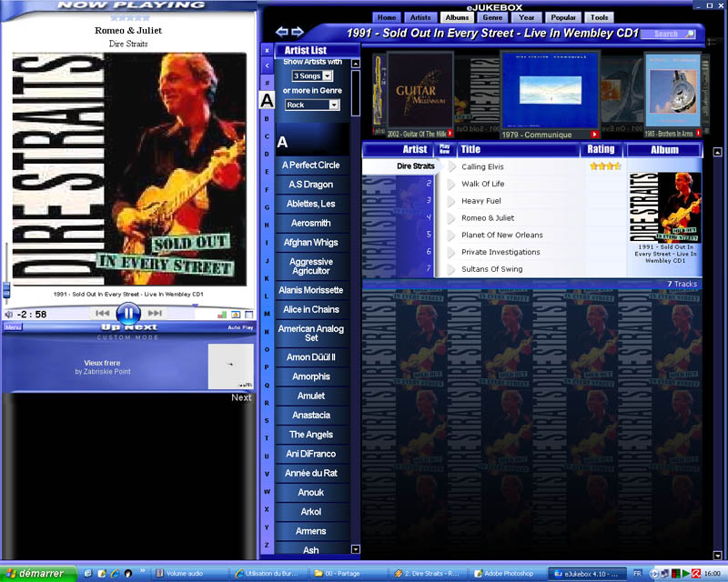Image resolution: width=728 pixels, height=582 pixels.
Task: Select artist Alanis Morissette
Action: click(310, 290)
